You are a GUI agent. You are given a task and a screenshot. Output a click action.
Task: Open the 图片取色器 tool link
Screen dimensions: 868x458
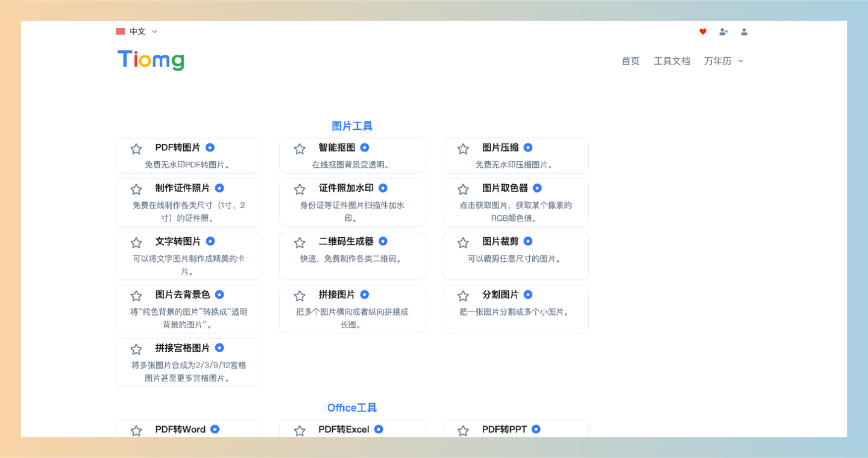[x=505, y=188]
